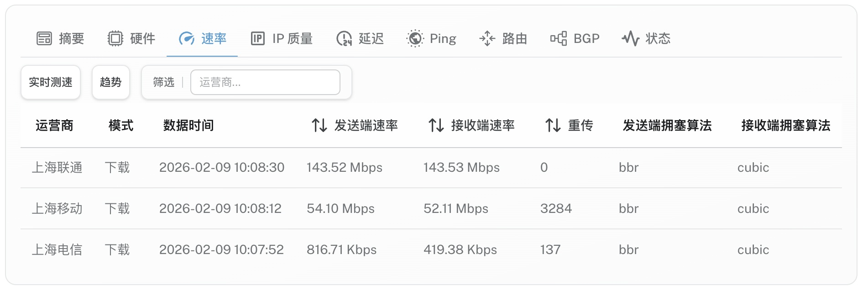
Task: Click the BGP network icon
Action: click(x=559, y=38)
